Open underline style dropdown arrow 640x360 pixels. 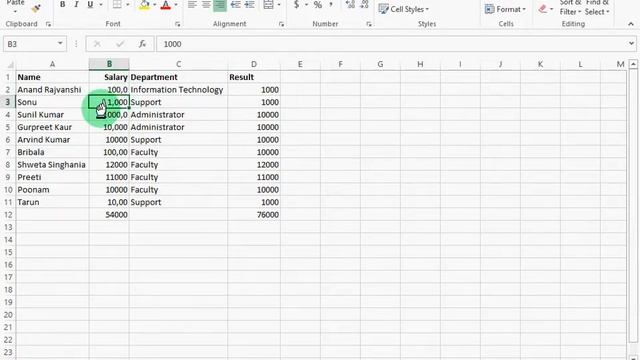(x=100, y=5)
